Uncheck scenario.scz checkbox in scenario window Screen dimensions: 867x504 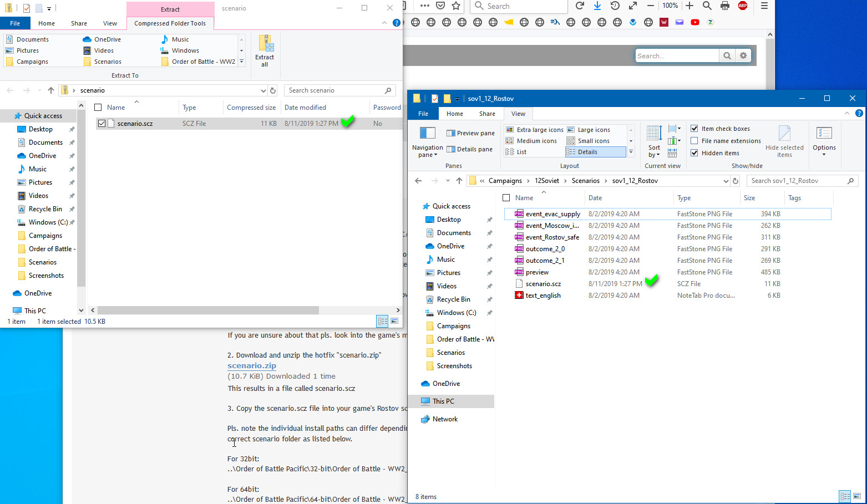pos(102,124)
